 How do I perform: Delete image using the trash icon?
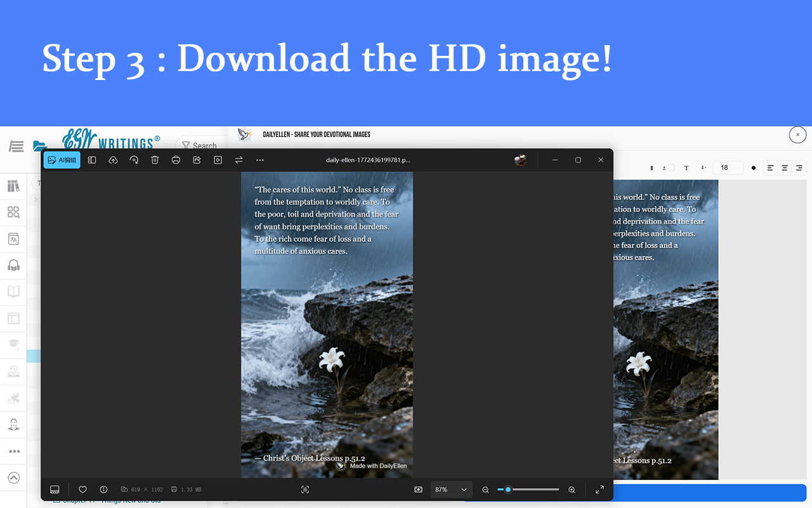tap(155, 160)
